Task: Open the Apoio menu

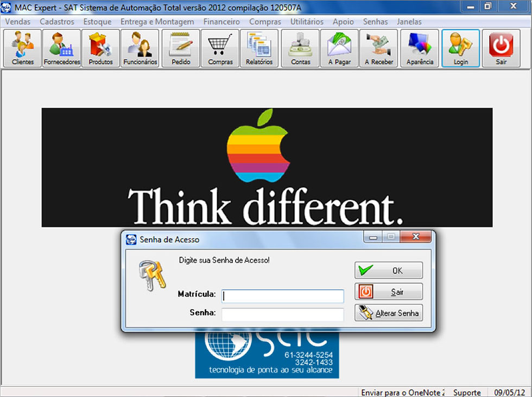Action: click(x=343, y=22)
